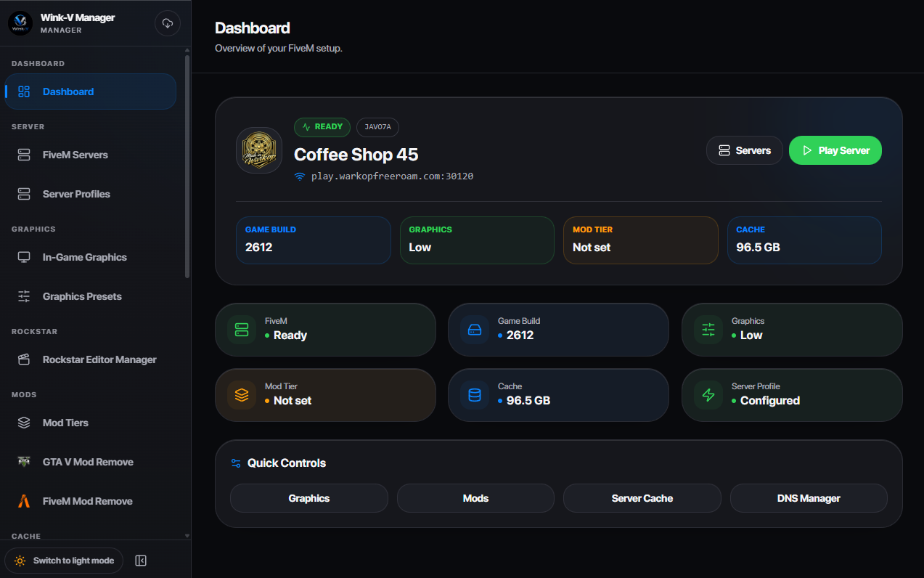Open Graphics Presets page
Screen dimensions: 924x578
[x=91, y=296]
